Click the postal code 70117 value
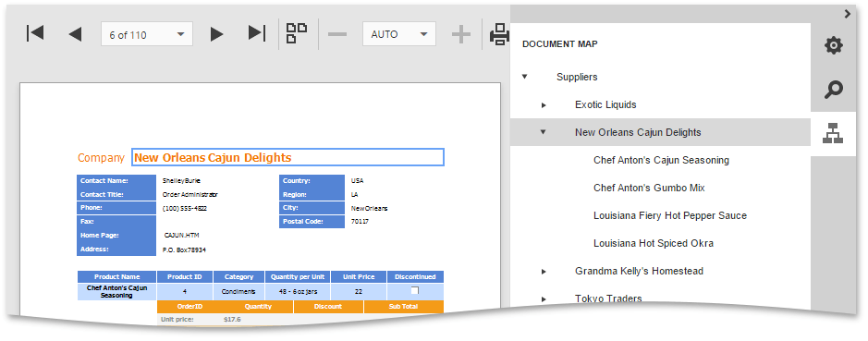 360,222
